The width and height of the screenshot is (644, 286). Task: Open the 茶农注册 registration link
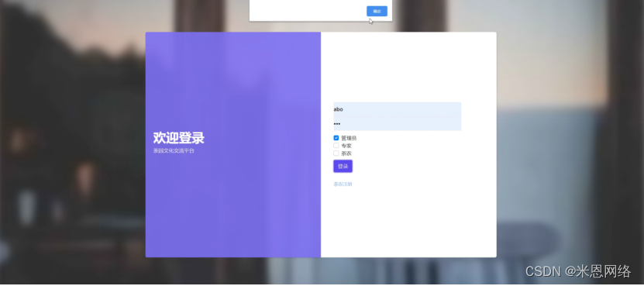coord(343,184)
